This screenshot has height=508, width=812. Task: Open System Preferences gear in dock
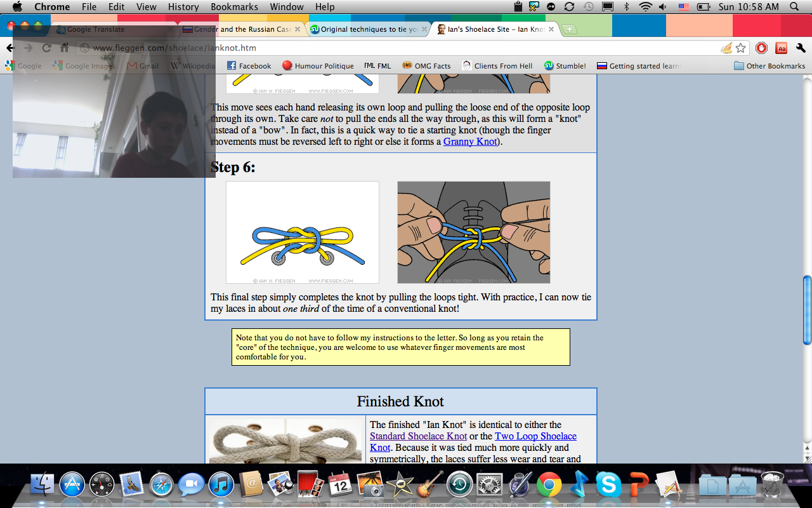pos(488,485)
